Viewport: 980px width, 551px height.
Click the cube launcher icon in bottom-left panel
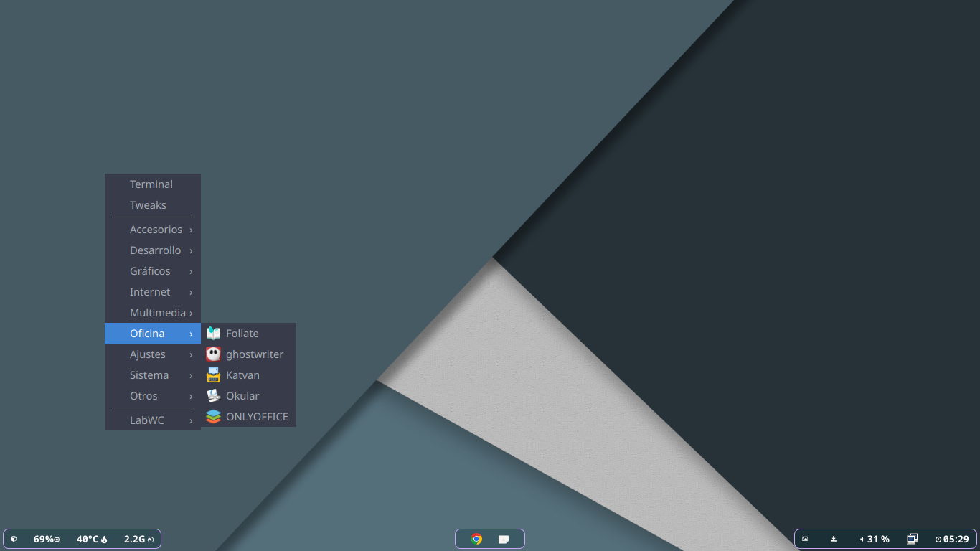pos(14,539)
